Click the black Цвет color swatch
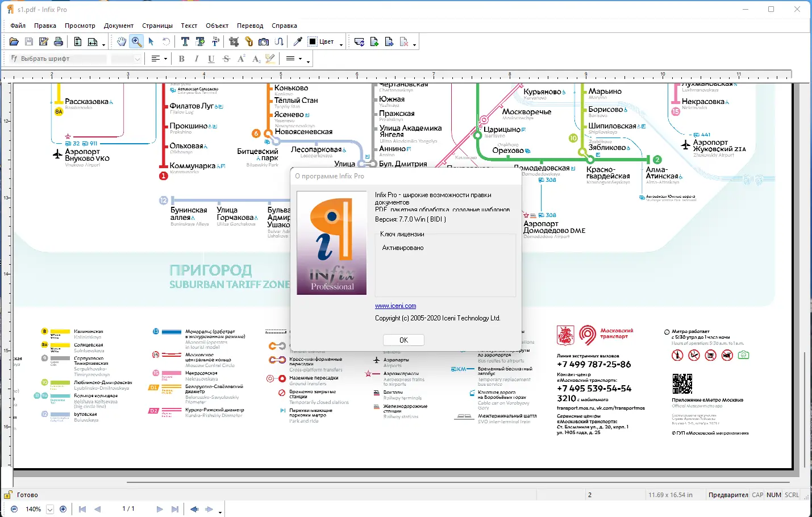Viewport: 812px width, 517px height. click(x=313, y=41)
